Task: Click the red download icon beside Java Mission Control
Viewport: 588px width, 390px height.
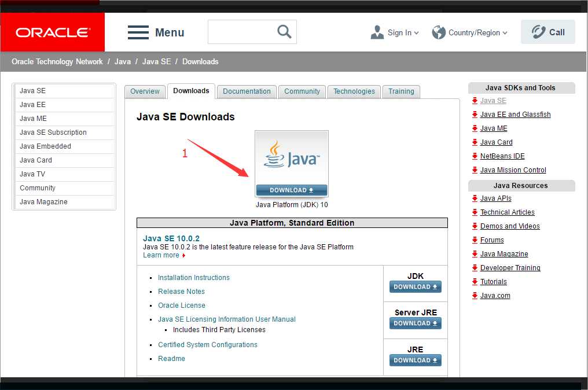Action: 475,170
